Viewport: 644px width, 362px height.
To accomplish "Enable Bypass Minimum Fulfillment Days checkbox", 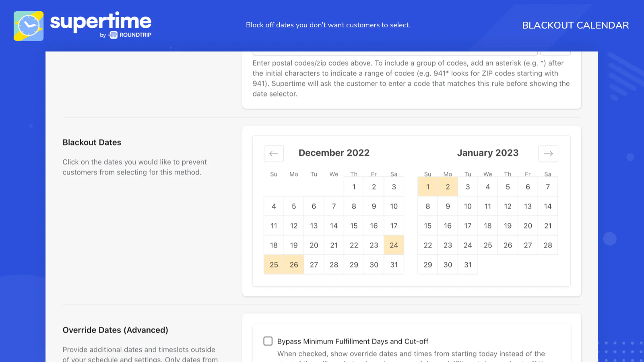I will pyautogui.click(x=268, y=341).
